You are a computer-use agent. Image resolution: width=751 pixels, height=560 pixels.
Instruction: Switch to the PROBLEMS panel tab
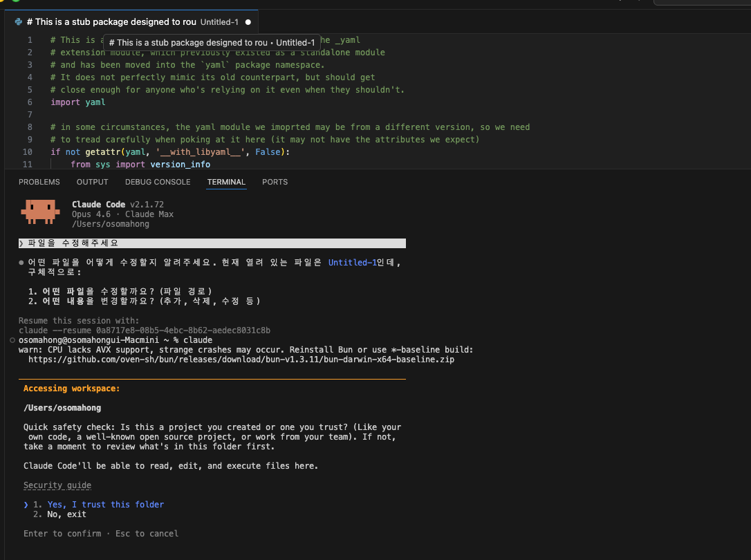(x=39, y=182)
